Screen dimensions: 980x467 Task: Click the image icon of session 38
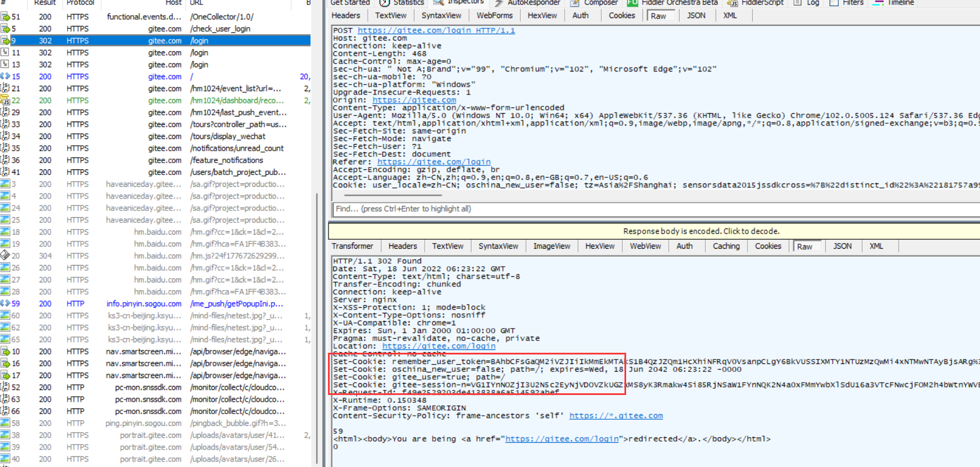point(6,435)
